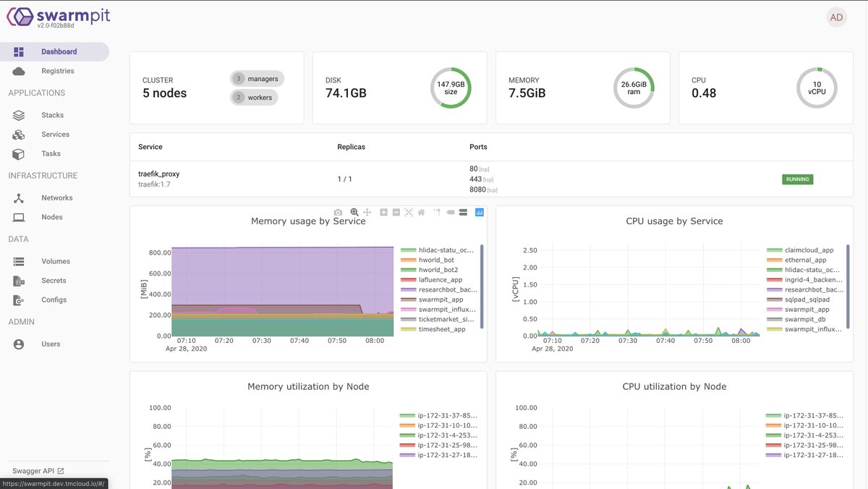The image size is (868, 489).
Task: Toggle spike lines in chart toolbar
Action: (x=437, y=212)
